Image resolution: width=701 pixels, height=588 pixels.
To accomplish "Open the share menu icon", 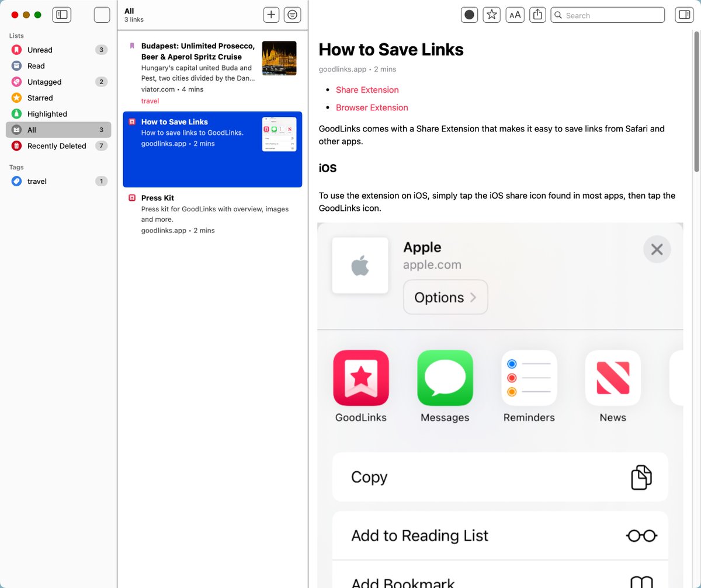I will [538, 15].
